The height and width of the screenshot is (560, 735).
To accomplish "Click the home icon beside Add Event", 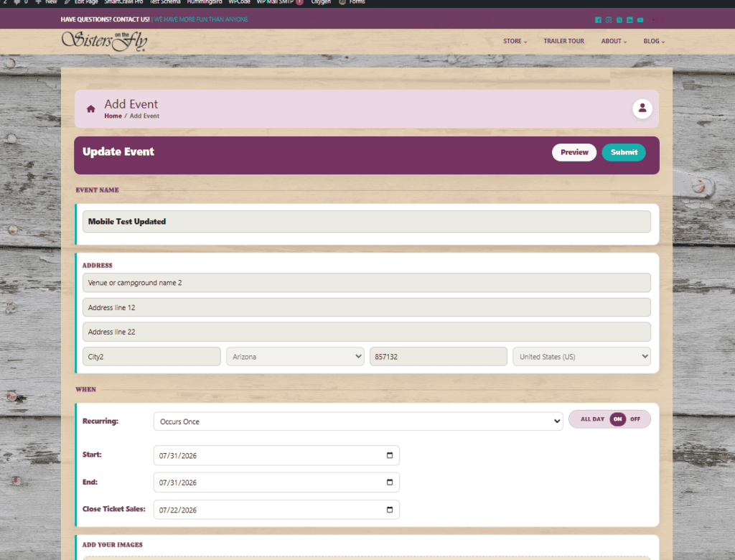I will pyautogui.click(x=91, y=109).
